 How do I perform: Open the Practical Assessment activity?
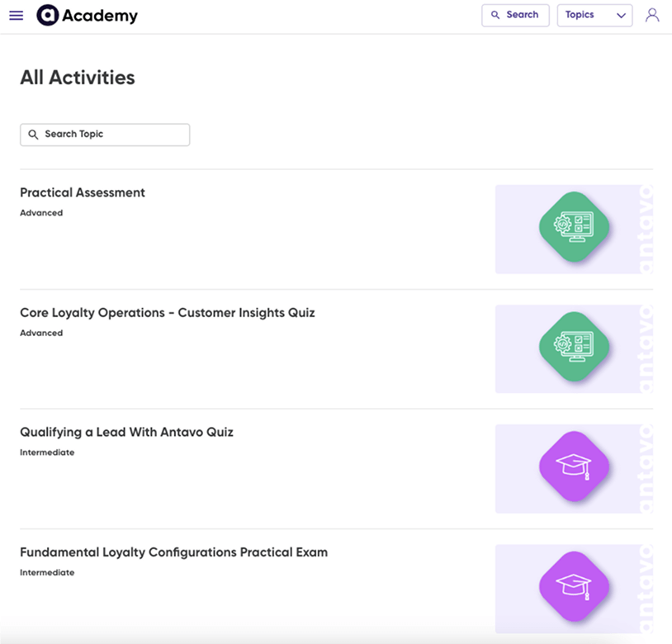click(x=82, y=192)
